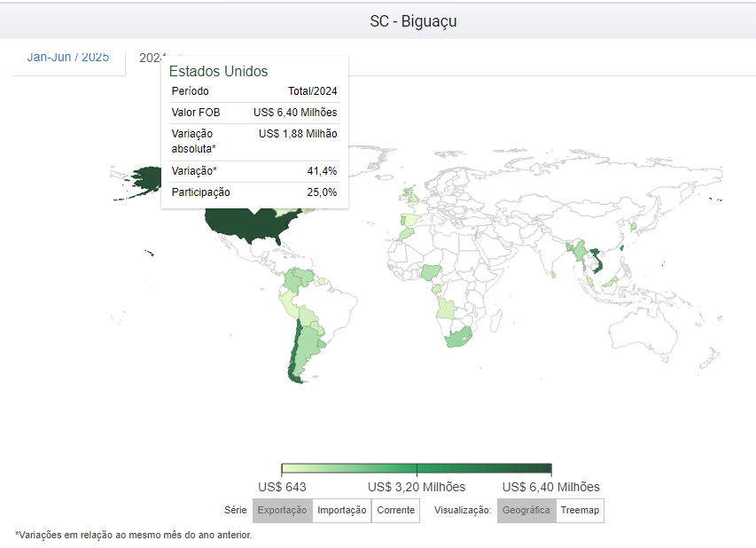Switch visualization to Treemap
This screenshot has height=548, width=756.
click(580, 511)
